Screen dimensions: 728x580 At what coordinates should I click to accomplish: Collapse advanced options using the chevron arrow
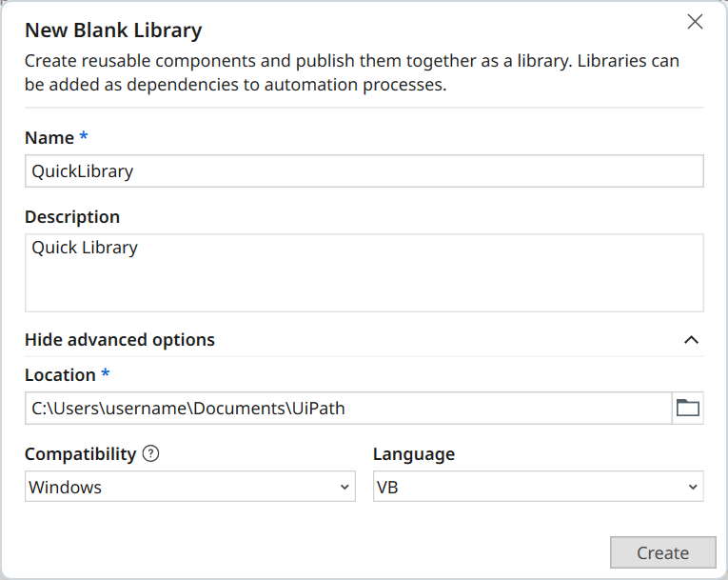click(692, 340)
